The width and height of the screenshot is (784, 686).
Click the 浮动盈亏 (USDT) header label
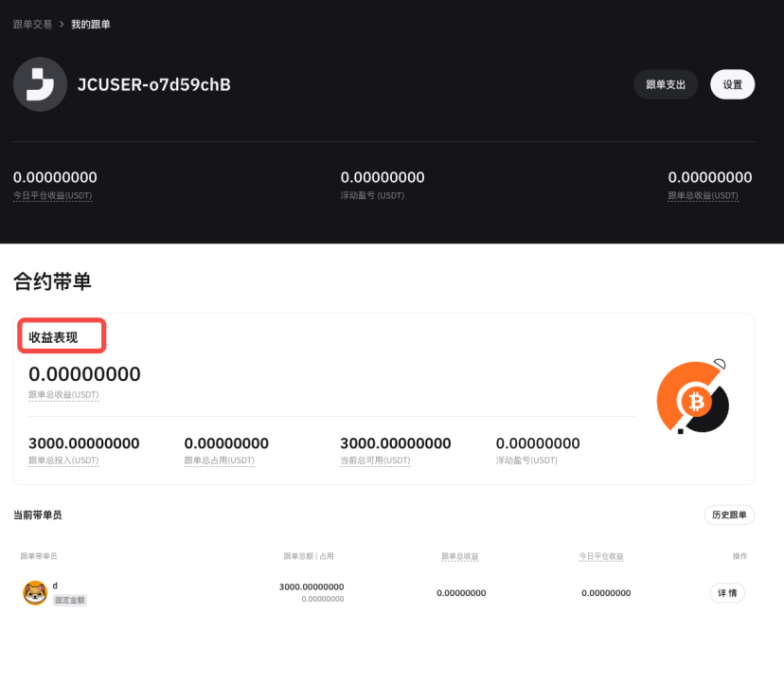tap(372, 195)
